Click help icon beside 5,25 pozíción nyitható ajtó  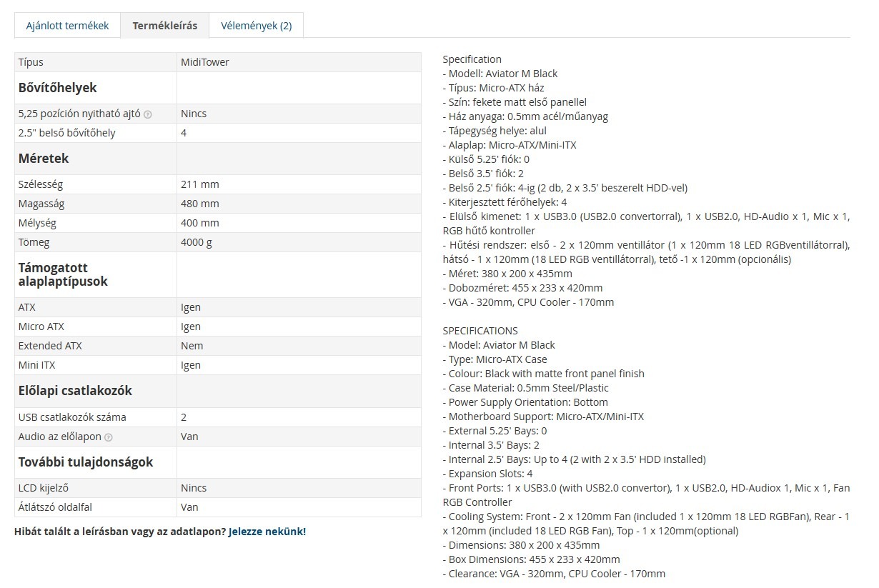click(148, 114)
